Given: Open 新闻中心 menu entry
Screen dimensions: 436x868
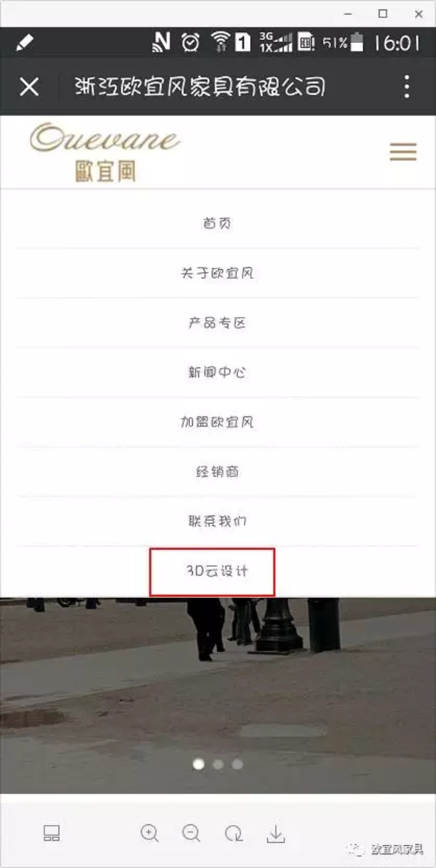Looking at the screenshot, I should tap(217, 372).
